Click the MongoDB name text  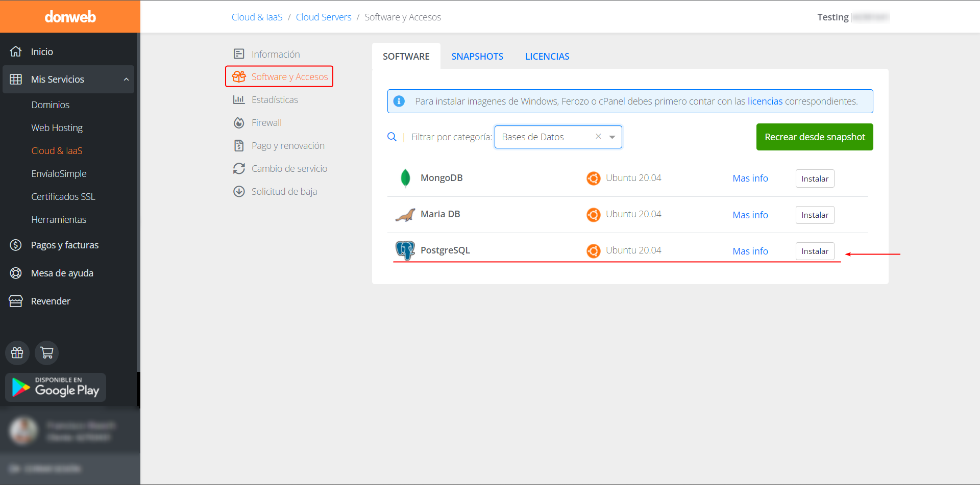coord(442,177)
